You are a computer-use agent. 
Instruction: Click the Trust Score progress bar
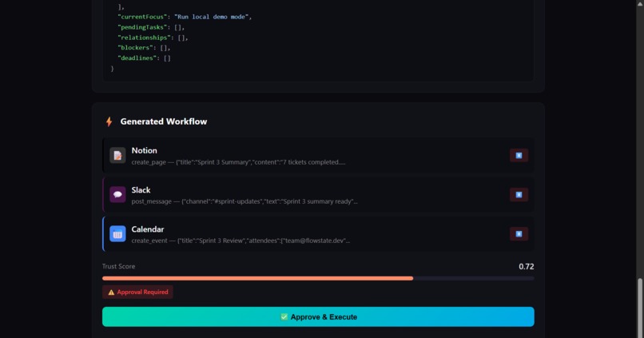coord(318,278)
